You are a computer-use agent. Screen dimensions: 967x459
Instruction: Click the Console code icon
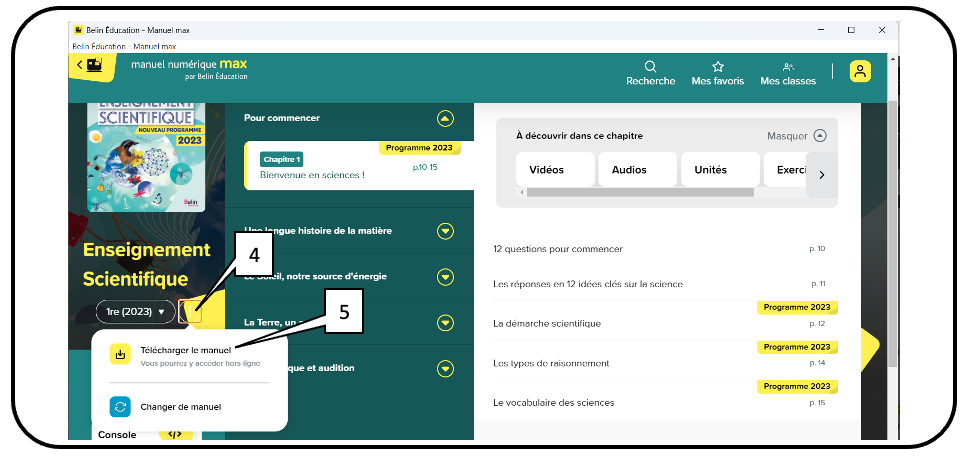(x=175, y=435)
